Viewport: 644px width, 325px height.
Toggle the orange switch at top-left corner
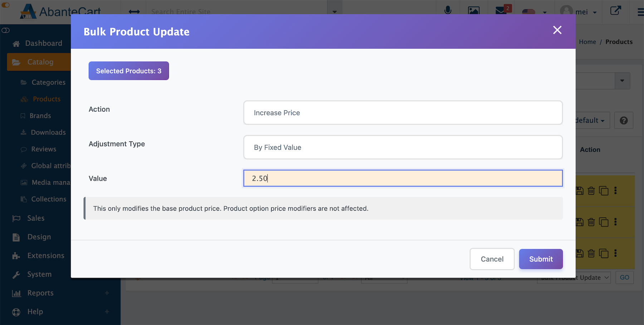pos(5,5)
